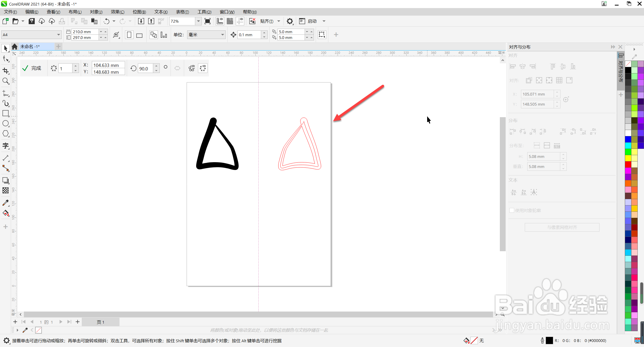This screenshot has height=347, width=644.
Task: Open the zoom level 72% dropdown
Action: (198, 21)
